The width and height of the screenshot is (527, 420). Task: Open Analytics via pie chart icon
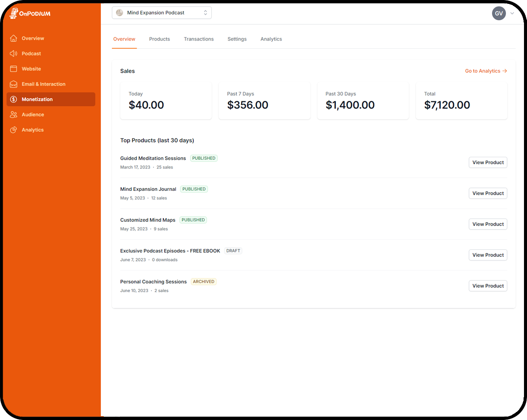pyautogui.click(x=13, y=129)
